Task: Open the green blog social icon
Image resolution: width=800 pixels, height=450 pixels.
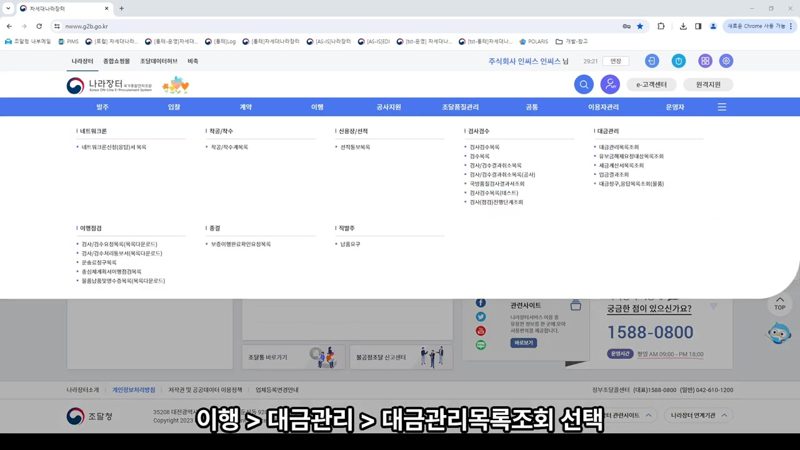Action: 481,345
